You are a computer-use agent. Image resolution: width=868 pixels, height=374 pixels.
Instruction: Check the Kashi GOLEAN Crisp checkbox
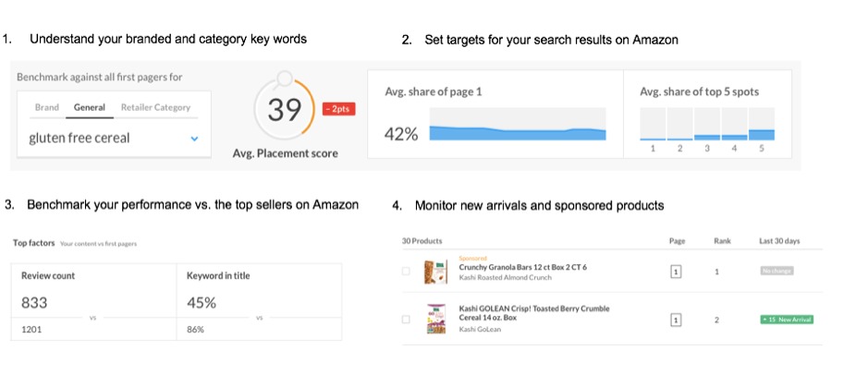coord(406,320)
